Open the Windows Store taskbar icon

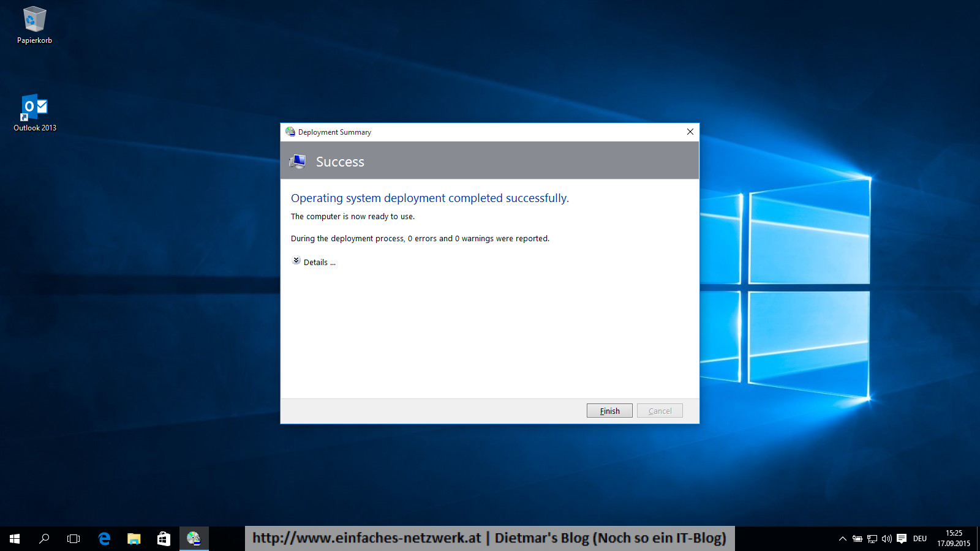(x=164, y=539)
